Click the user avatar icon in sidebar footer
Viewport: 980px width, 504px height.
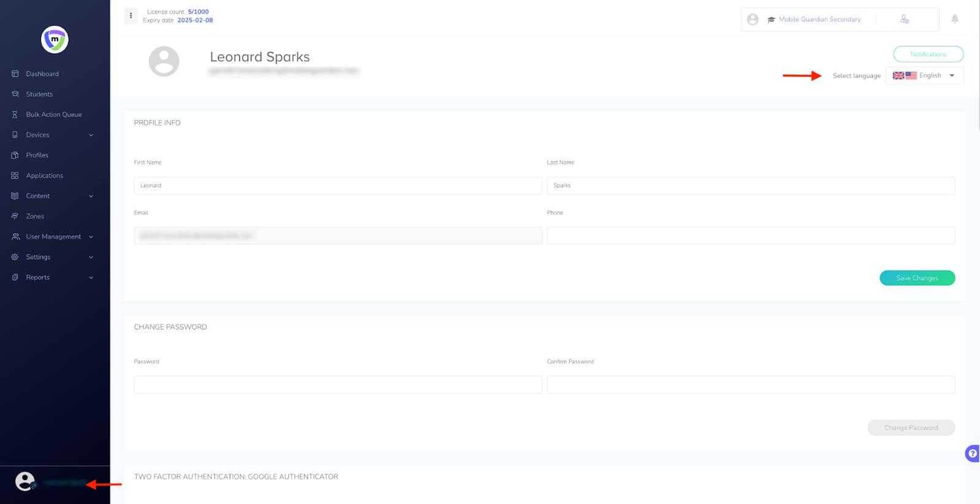[25, 481]
